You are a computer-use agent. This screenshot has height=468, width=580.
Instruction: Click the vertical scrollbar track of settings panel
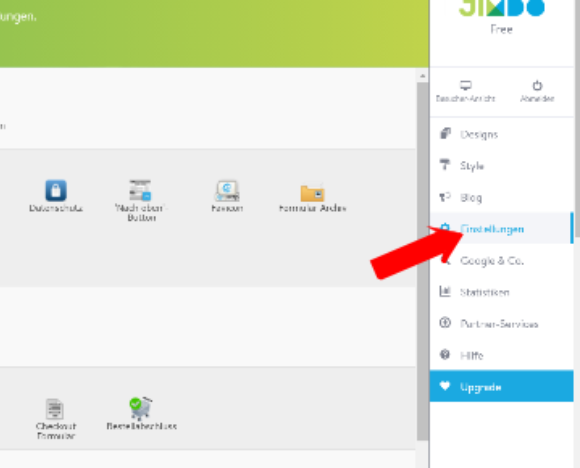(422, 261)
